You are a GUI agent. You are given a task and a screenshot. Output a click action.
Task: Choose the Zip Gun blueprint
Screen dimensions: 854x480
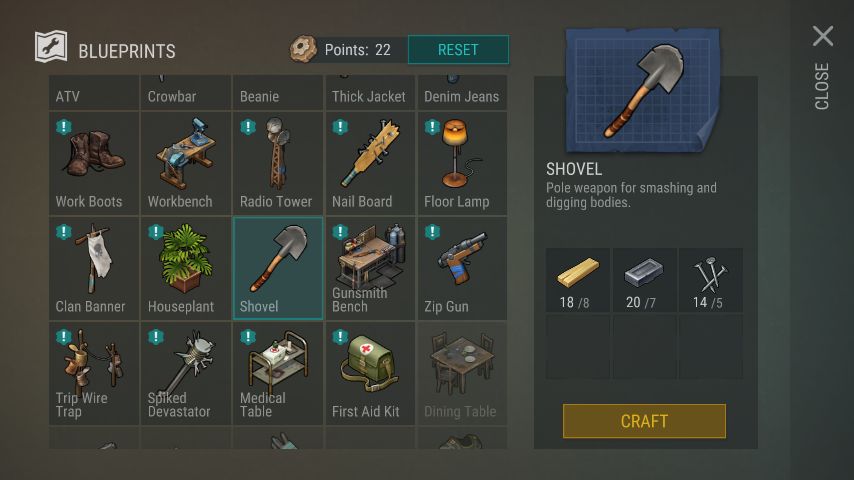pos(462,268)
